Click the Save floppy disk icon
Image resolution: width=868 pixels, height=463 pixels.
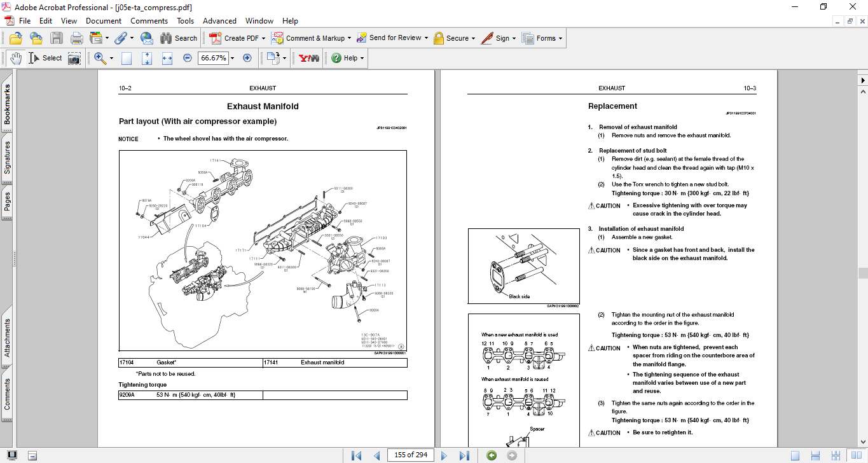pyautogui.click(x=57, y=38)
